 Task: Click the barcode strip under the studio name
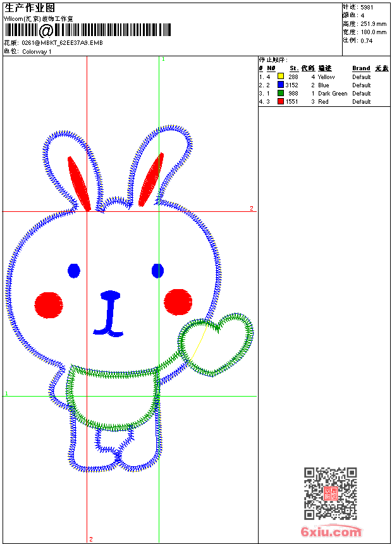tap(87, 30)
